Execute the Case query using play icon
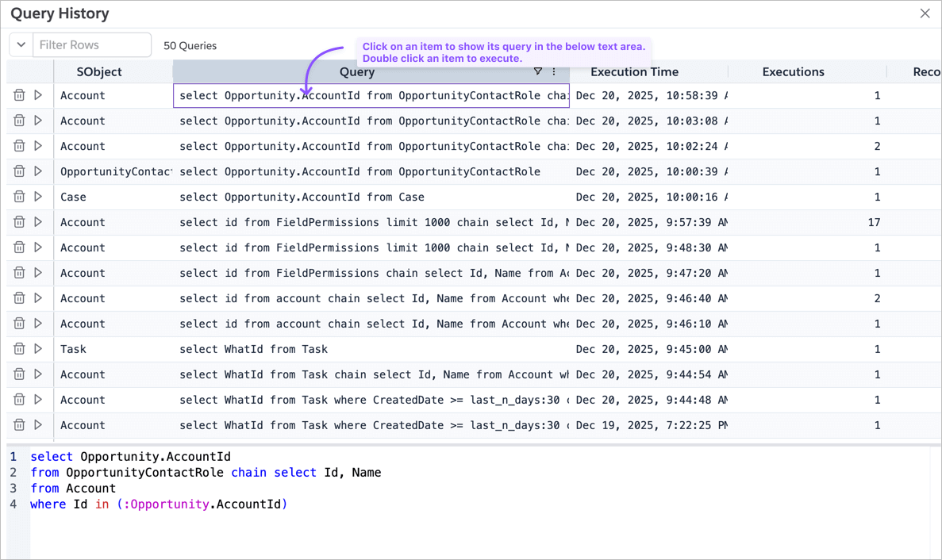 38,197
